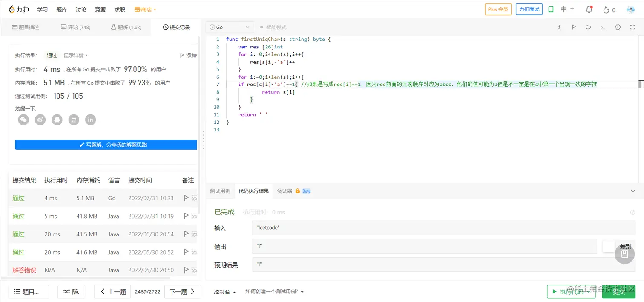Click the 输入 field with leetcode

443,228
